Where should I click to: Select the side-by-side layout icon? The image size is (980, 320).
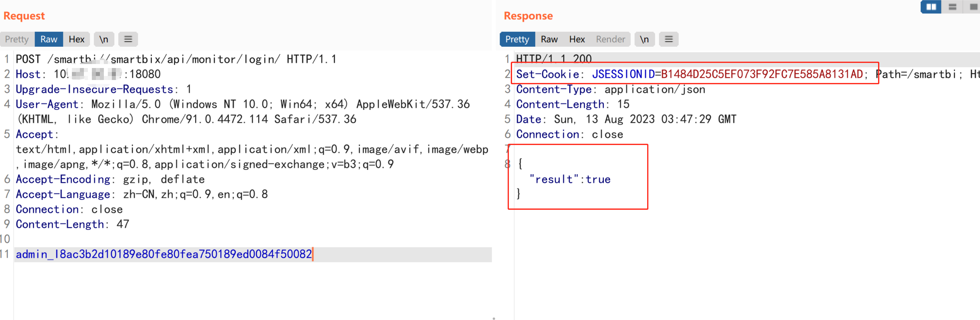[x=931, y=7]
